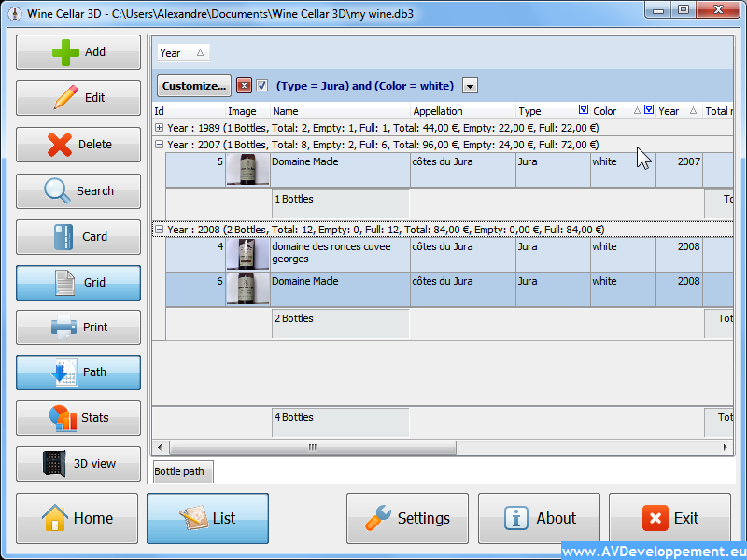Select the List tab button
Image resolution: width=747 pixels, height=560 pixels.
click(207, 518)
